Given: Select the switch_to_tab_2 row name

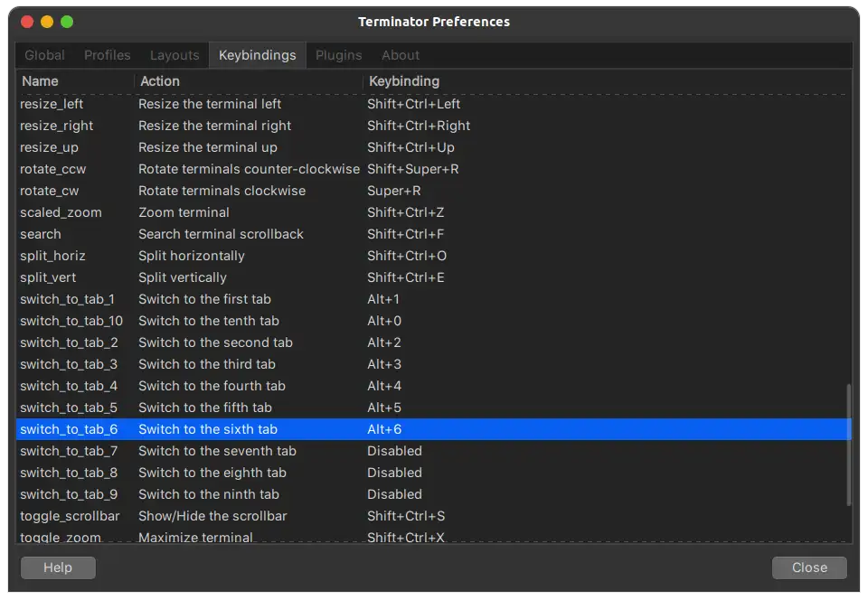Looking at the screenshot, I should pos(69,342).
